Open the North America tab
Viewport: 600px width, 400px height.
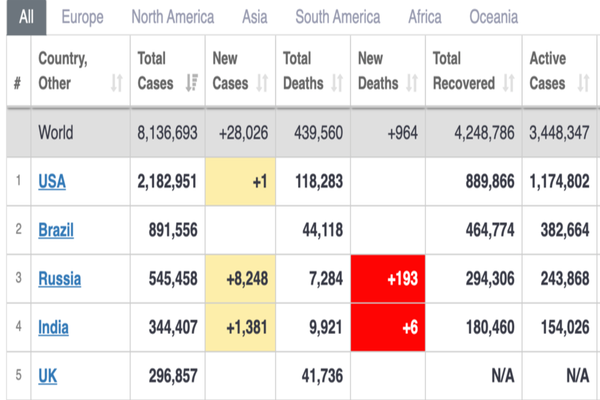[x=172, y=17]
